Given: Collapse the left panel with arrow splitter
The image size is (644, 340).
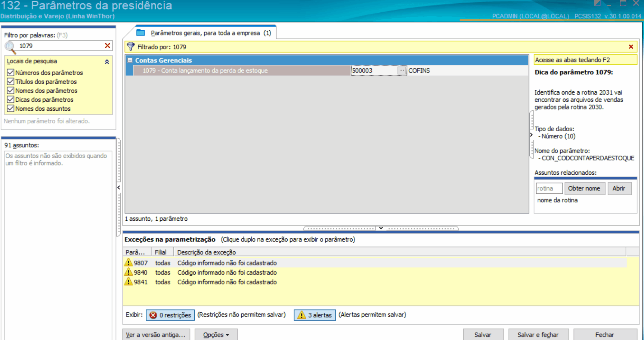Looking at the screenshot, I should 118,187.
